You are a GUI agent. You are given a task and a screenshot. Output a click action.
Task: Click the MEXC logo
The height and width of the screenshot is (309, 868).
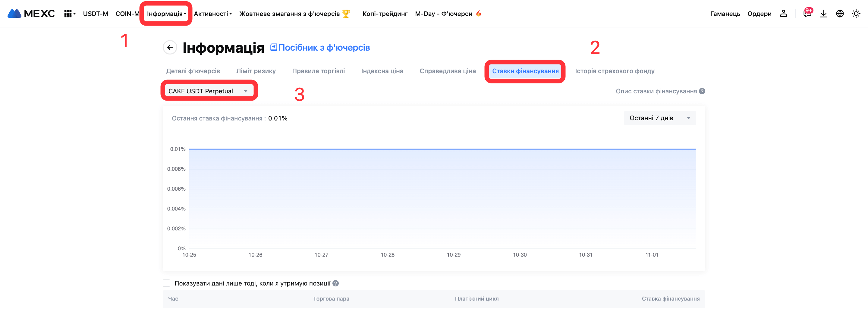(x=31, y=14)
